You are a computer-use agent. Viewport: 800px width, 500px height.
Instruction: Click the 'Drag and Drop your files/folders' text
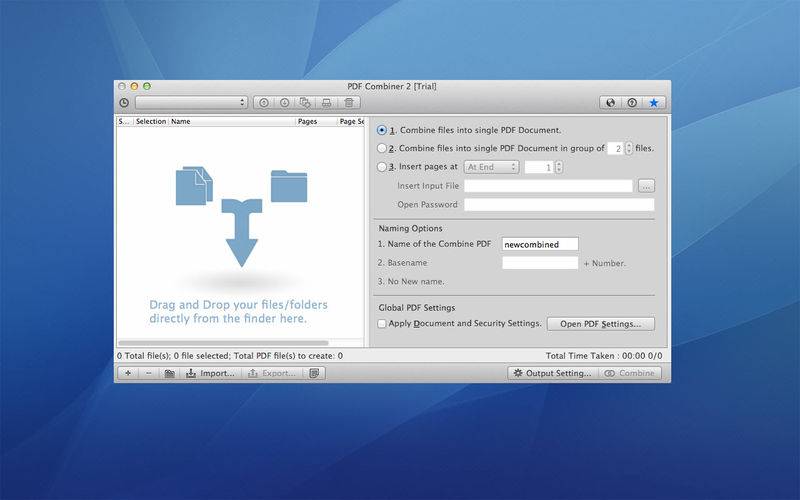tap(238, 305)
